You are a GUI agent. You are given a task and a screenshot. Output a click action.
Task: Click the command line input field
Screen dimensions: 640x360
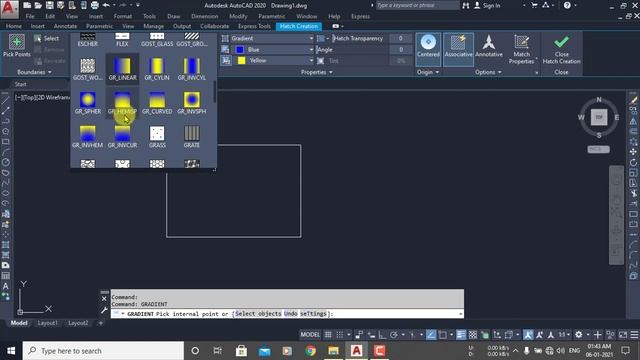(287, 313)
